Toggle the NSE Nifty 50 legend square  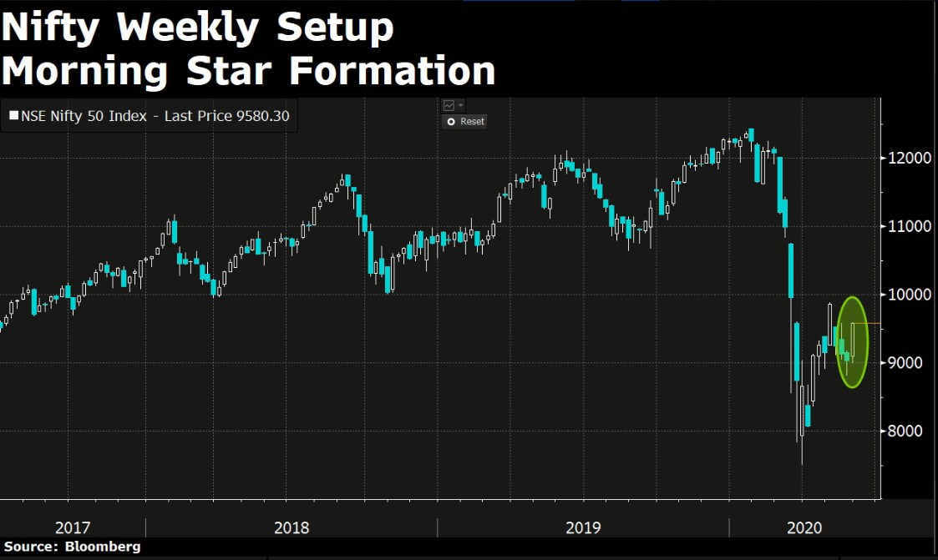pyautogui.click(x=13, y=116)
